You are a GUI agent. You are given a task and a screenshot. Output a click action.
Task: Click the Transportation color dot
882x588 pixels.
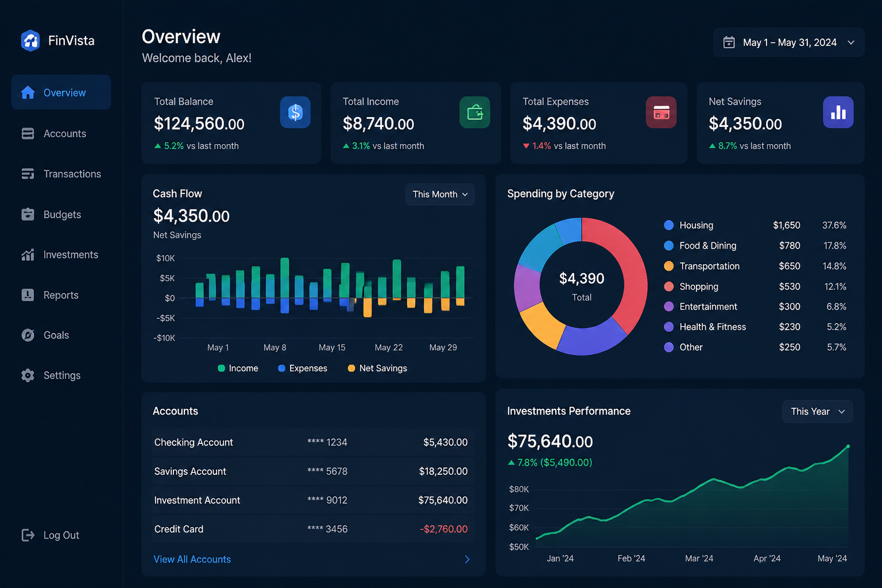[x=668, y=266]
